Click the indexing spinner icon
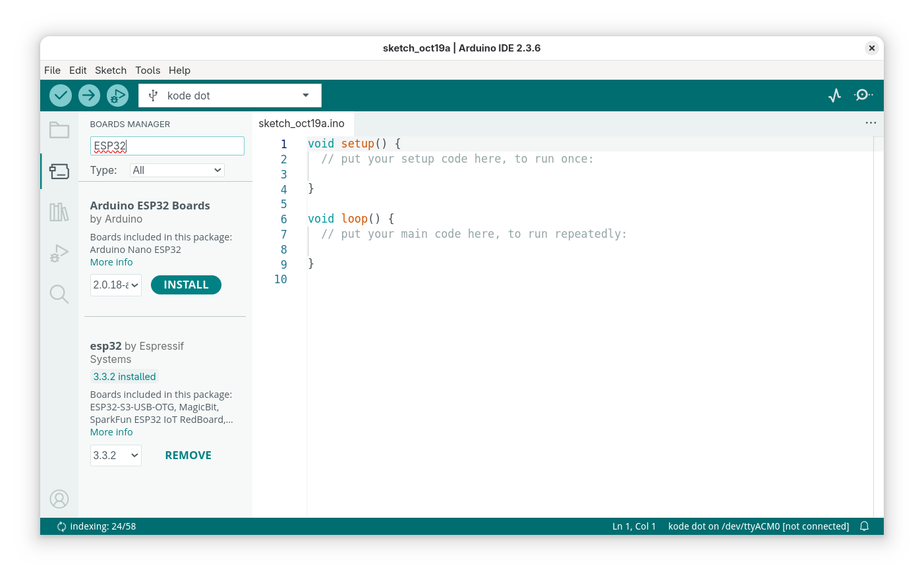Screen dimensions: 924x579 coord(61,526)
